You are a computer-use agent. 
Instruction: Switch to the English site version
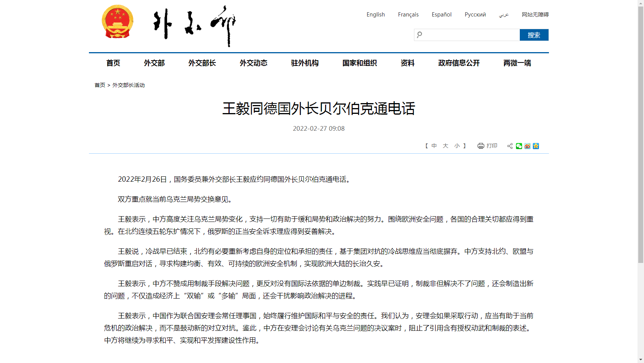(x=375, y=15)
